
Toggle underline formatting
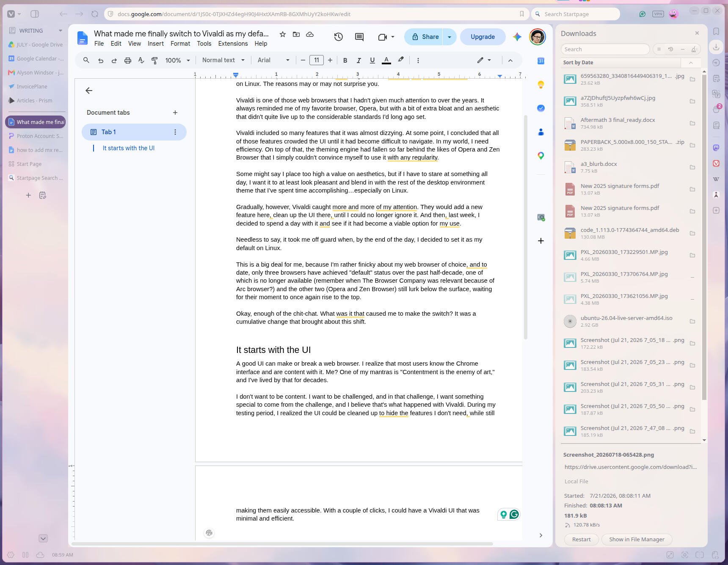(372, 61)
